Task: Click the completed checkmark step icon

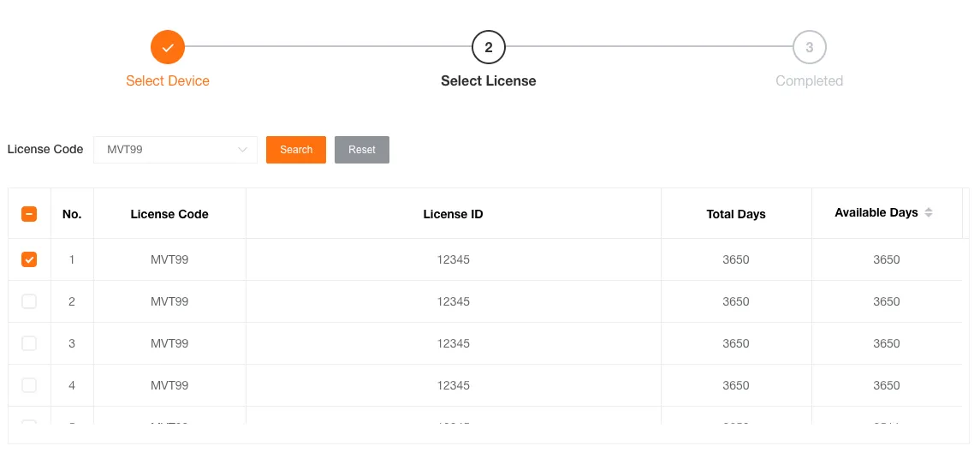Action: tap(168, 47)
